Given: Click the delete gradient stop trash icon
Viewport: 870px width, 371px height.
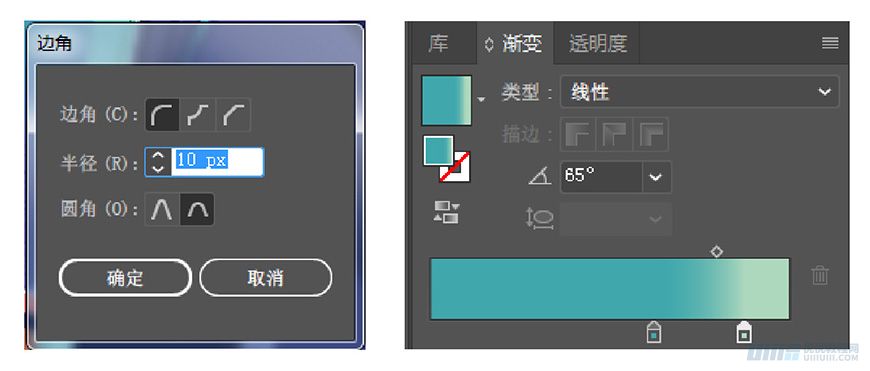Looking at the screenshot, I should pos(820,275).
